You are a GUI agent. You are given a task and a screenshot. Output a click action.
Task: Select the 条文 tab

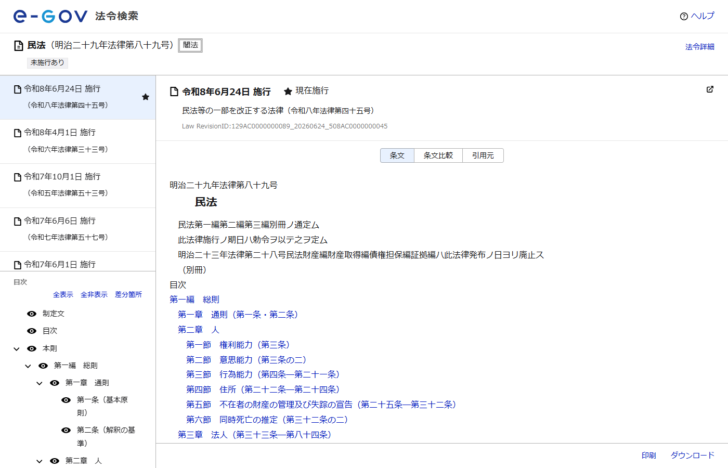397,156
